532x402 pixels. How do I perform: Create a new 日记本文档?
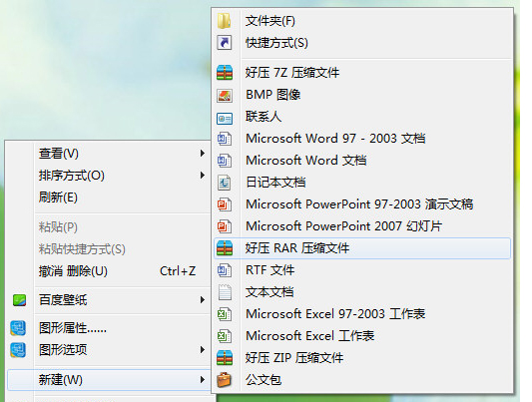[x=362, y=183]
